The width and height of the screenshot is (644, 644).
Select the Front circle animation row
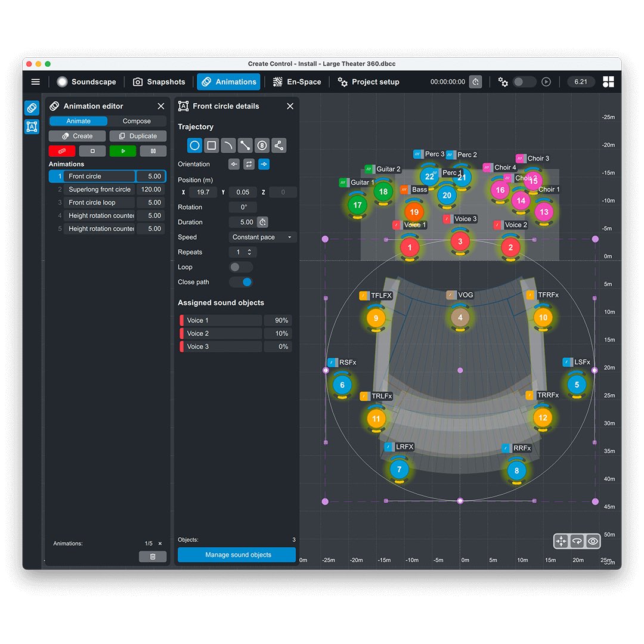tap(107, 177)
